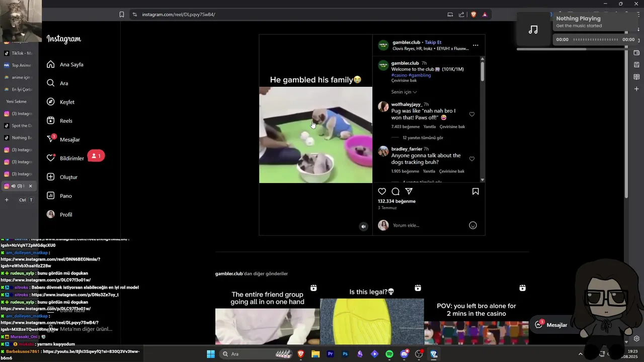Image resolution: width=644 pixels, height=362 pixels.
Task: Open #casino hashtag link
Action: tap(399, 75)
